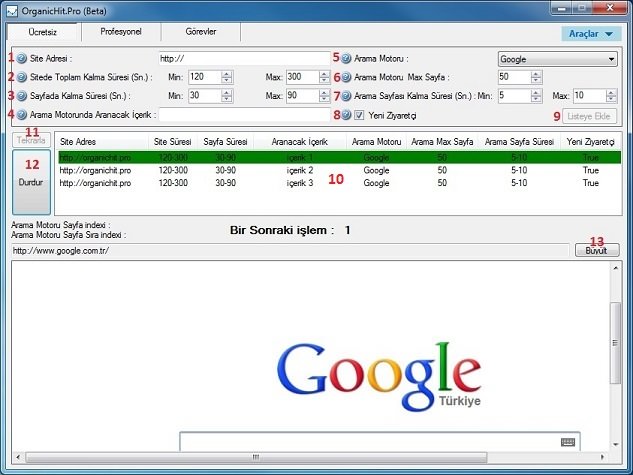Screen dimensions: 633x475
Task: Click the browser horizontal scrollbar thumb
Action: pos(256,457)
